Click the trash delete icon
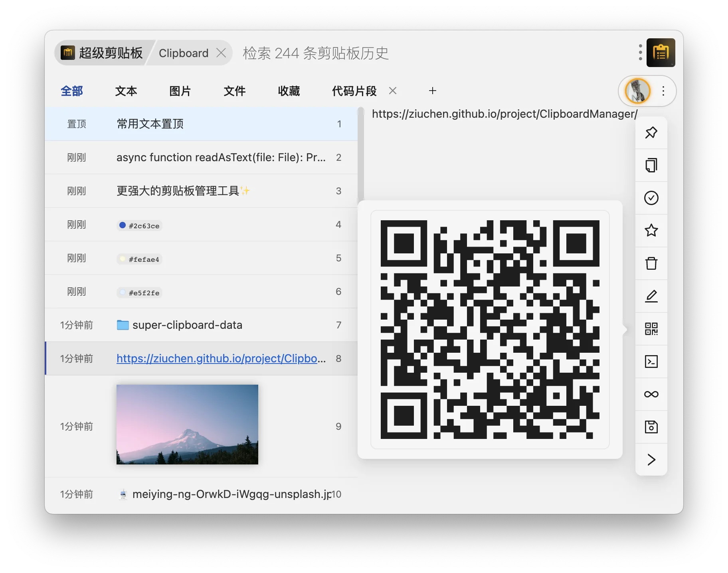The width and height of the screenshot is (728, 573). [651, 263]
